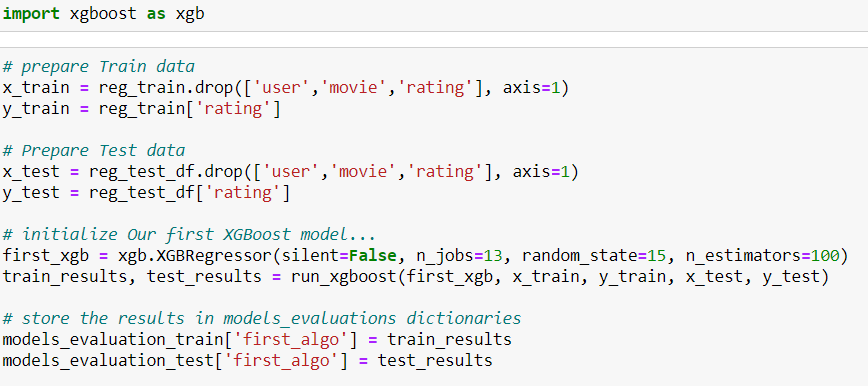Viewport: 868px width, 386px height.
Task: Click the '# store the results' comment line
Action: click(x=262, y=319)
